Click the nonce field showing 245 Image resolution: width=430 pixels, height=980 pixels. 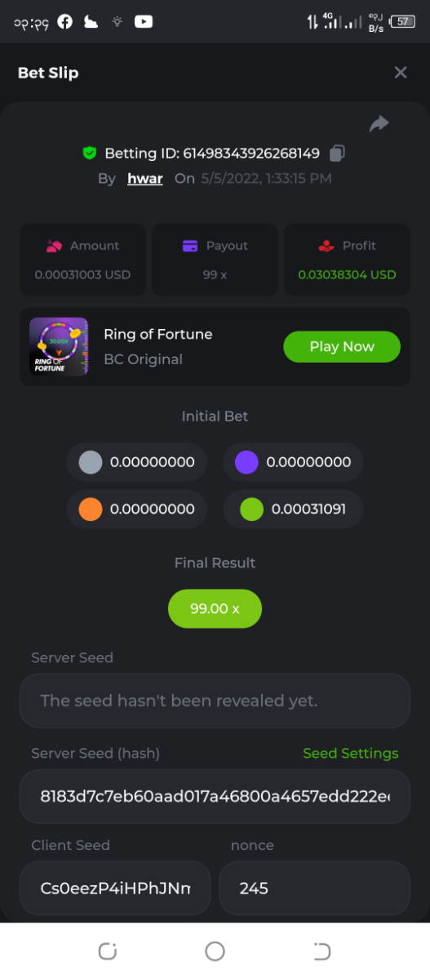(x=315, y=888)
